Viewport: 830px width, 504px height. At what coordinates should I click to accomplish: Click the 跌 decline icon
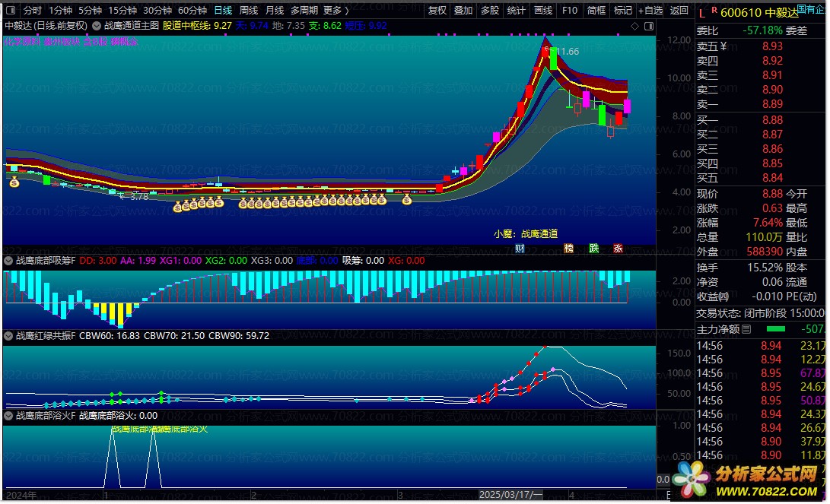[x=594, y=249]
